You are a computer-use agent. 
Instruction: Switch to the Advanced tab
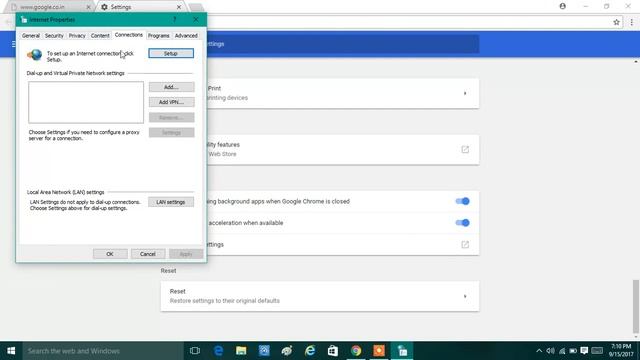(186, 36)
